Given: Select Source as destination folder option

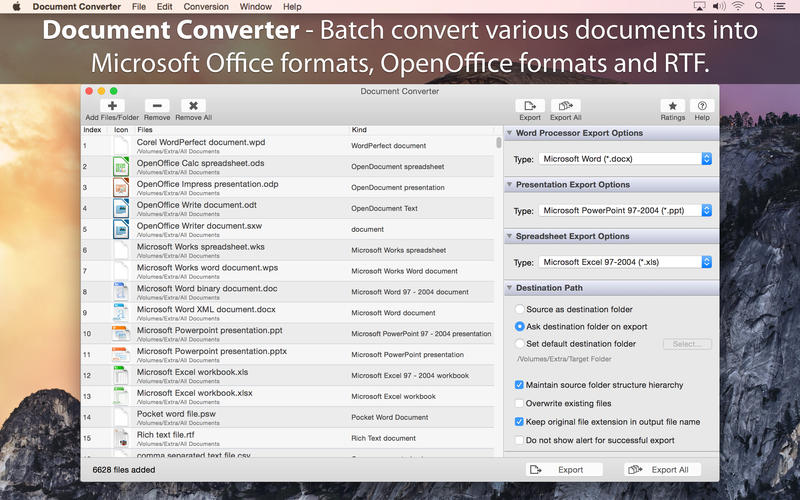Looking at the screenshot, I should (x=519, y=310).
